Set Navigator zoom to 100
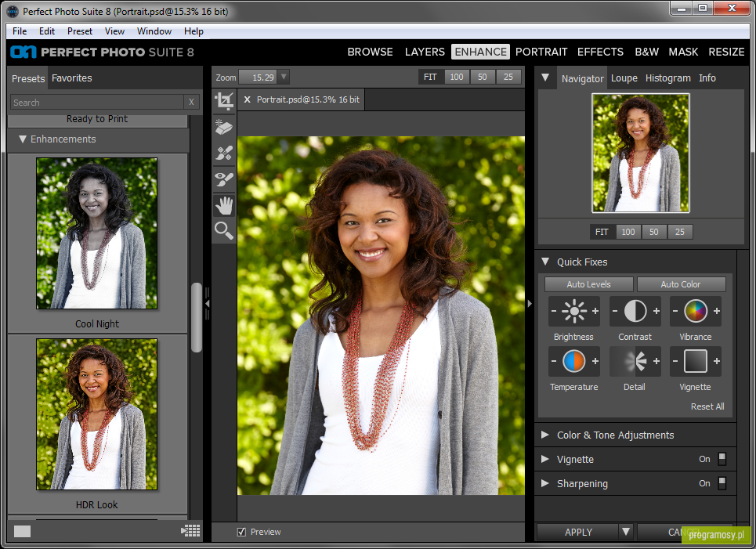This screenshot has width=756, height=549. point(628,232)
